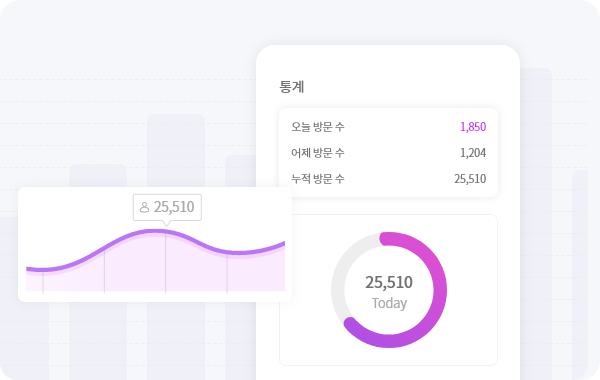Click the 25,510 cumulative value in the stats list
This screenshot has height=380, width=600.
[x=470, y=179]
